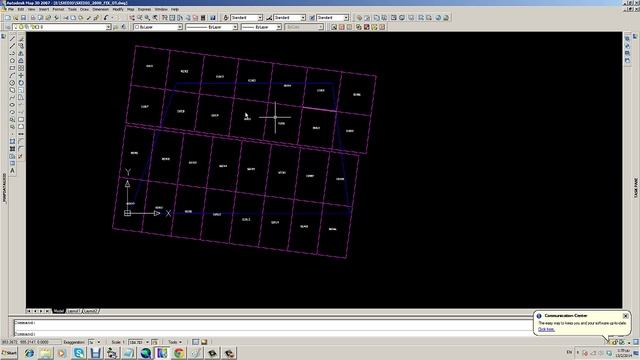Switch to the Model tab
The width and height of the screenshot is (640, 360).
coord(59,311)
